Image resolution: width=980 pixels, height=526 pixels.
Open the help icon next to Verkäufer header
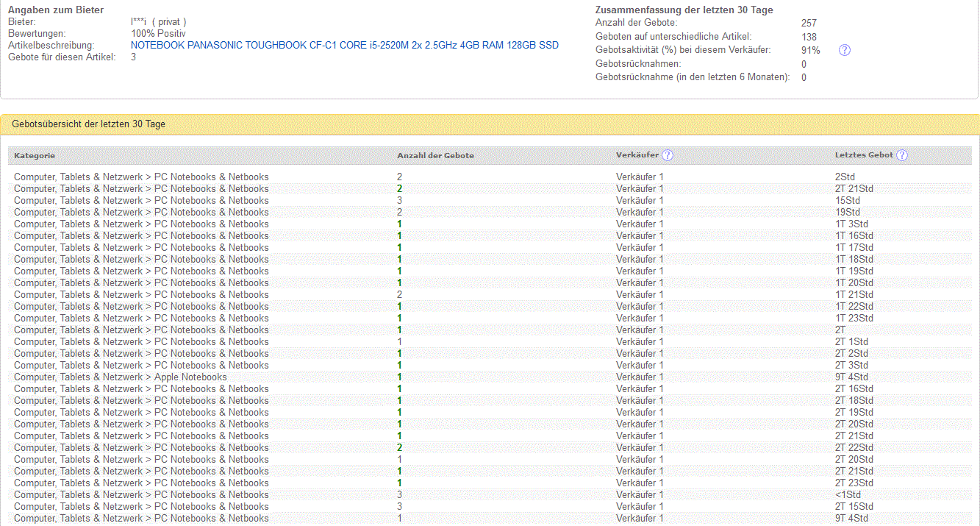coord(667,155)
